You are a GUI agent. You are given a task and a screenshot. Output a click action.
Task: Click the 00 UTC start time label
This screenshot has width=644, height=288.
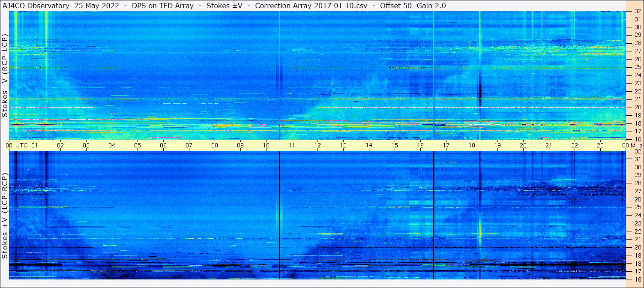16,145
